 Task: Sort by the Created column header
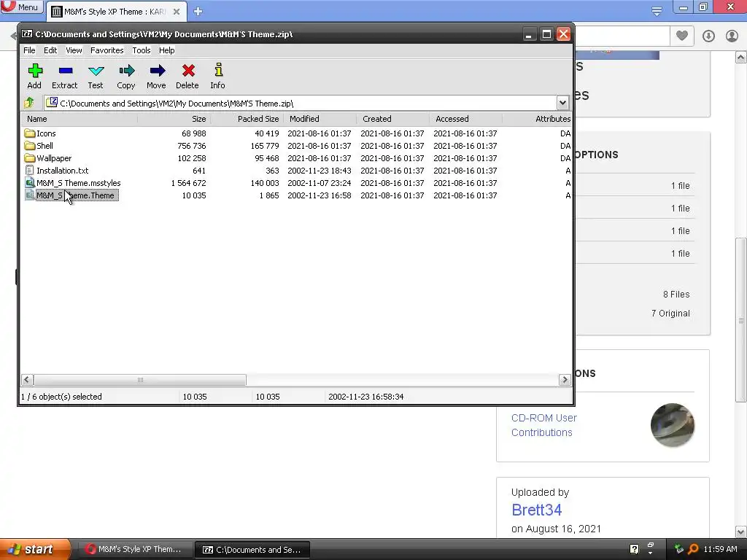coord(392,119)
